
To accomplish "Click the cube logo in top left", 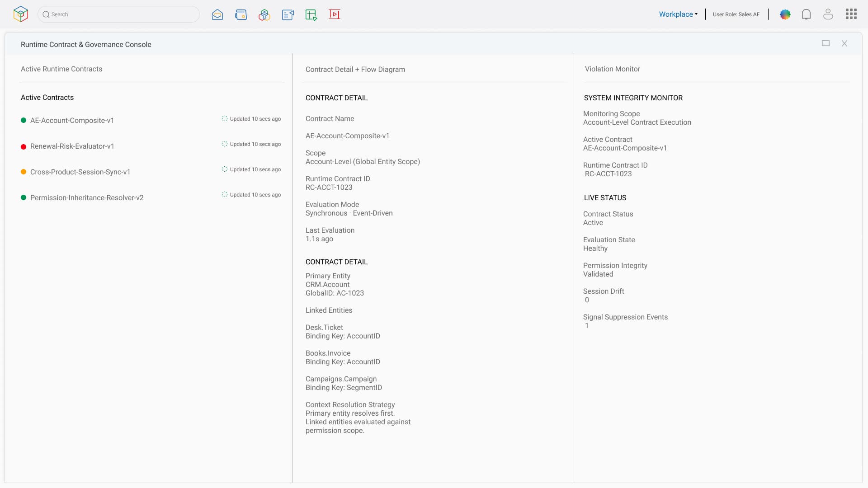I will click(x=20, y=14).
